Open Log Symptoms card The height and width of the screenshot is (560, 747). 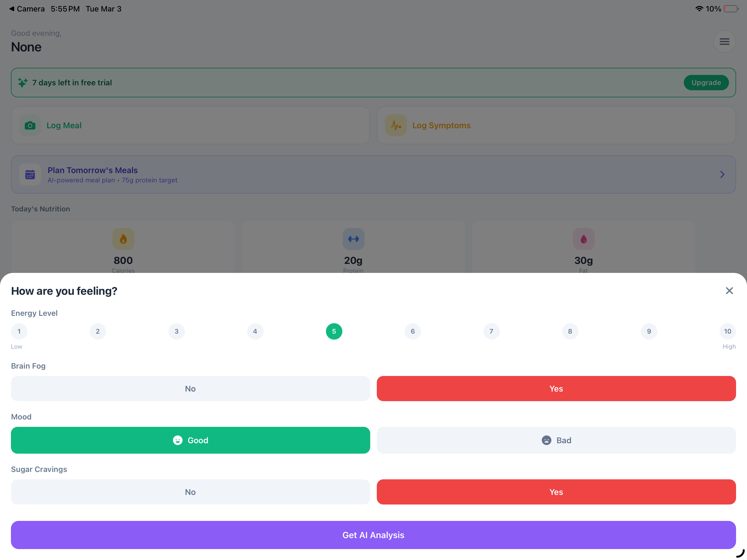(x=556, y=125)
